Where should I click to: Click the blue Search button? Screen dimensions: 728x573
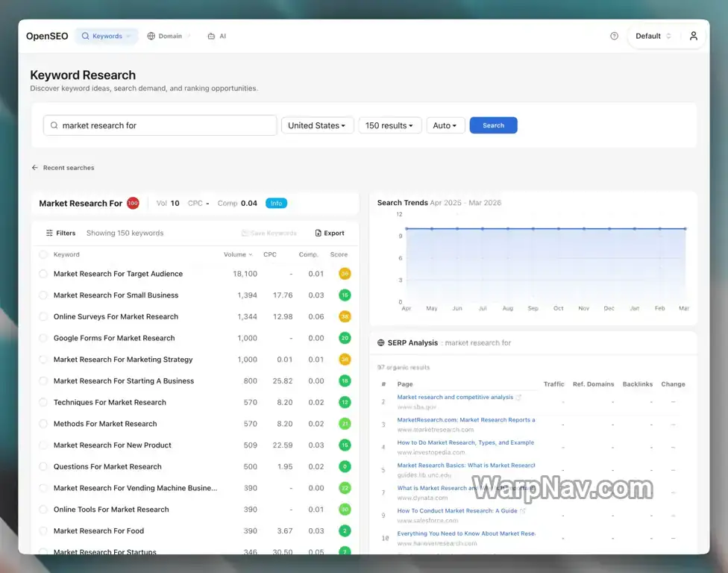[493, 125]
